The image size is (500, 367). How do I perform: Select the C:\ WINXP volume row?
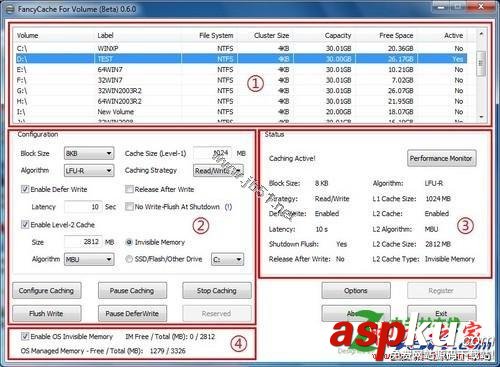[x=241, y=48]
